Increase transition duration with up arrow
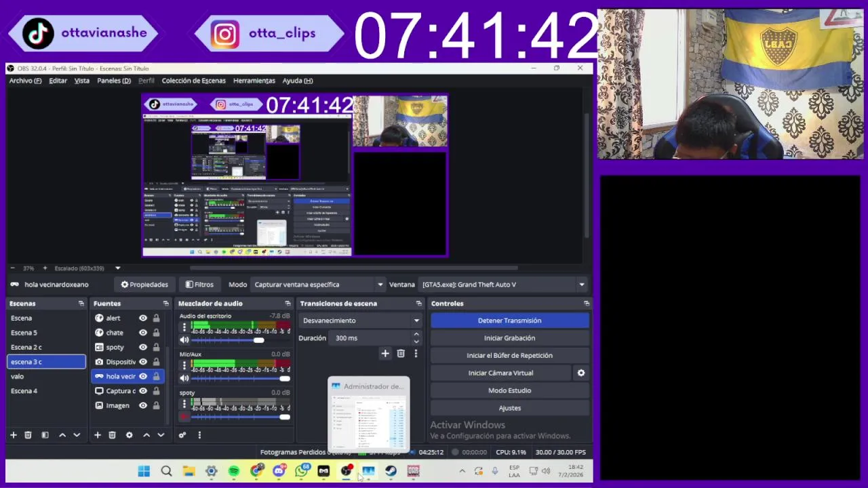Image resolution: width=868 pixels, height=488 pixels. [416, 334]
